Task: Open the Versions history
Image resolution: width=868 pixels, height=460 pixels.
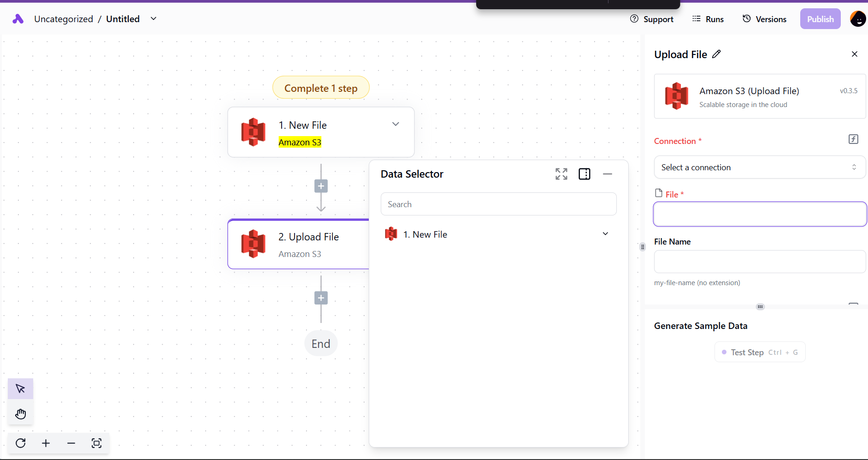Action: pos(764,19)
